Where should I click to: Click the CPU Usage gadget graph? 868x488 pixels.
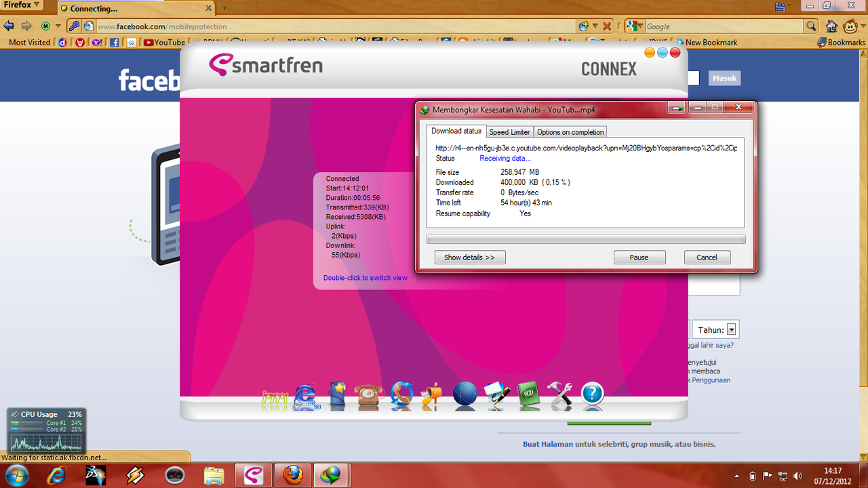click(x=45, y=444)
